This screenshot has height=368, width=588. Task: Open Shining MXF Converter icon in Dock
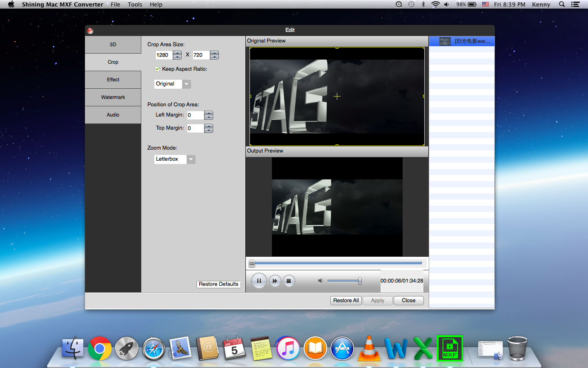(450, 349)
